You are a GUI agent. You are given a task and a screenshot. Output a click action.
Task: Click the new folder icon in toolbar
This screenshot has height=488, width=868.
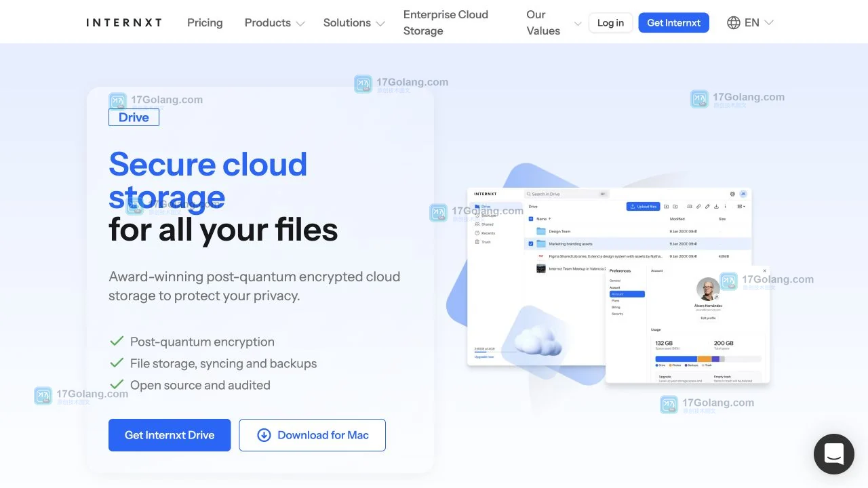pos(675,207)
